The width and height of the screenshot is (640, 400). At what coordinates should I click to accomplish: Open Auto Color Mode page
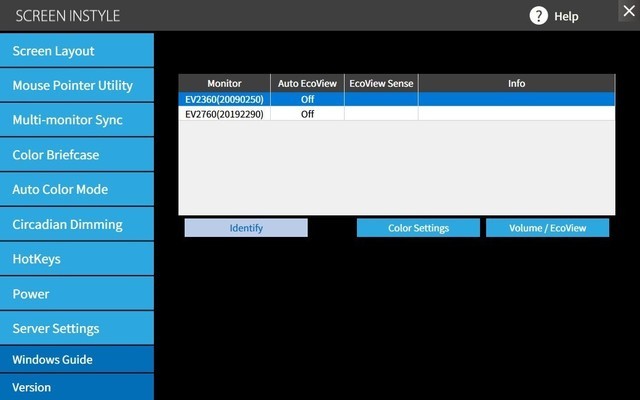[x=77, y=189]
